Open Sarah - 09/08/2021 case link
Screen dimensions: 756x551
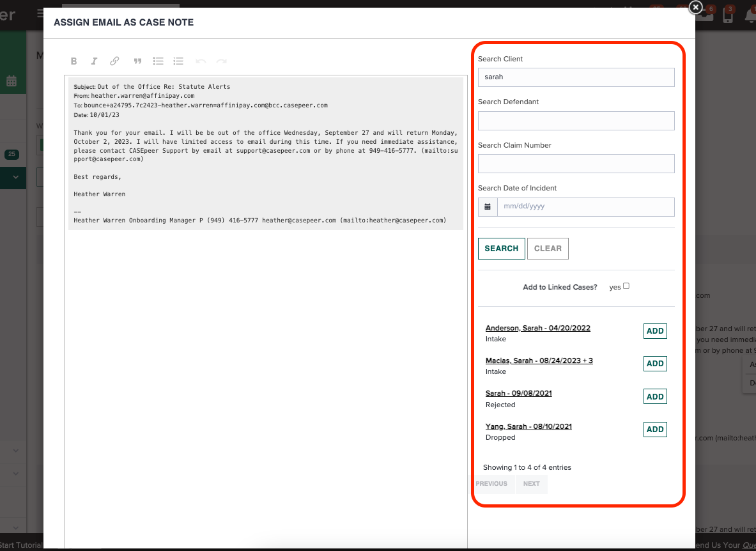click(x=518, y=393)
